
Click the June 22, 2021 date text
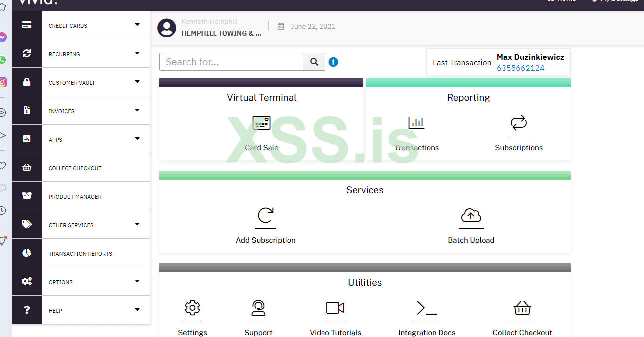(313, 26)
